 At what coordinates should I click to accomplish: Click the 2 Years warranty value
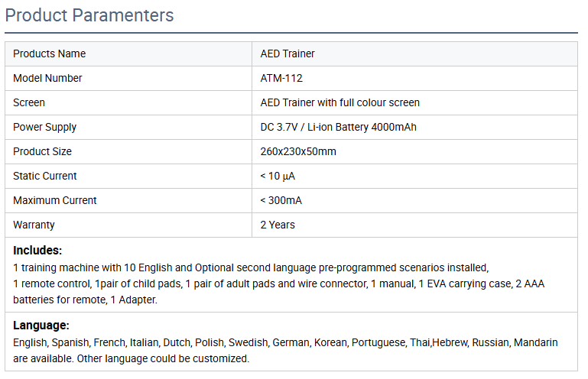278,225
